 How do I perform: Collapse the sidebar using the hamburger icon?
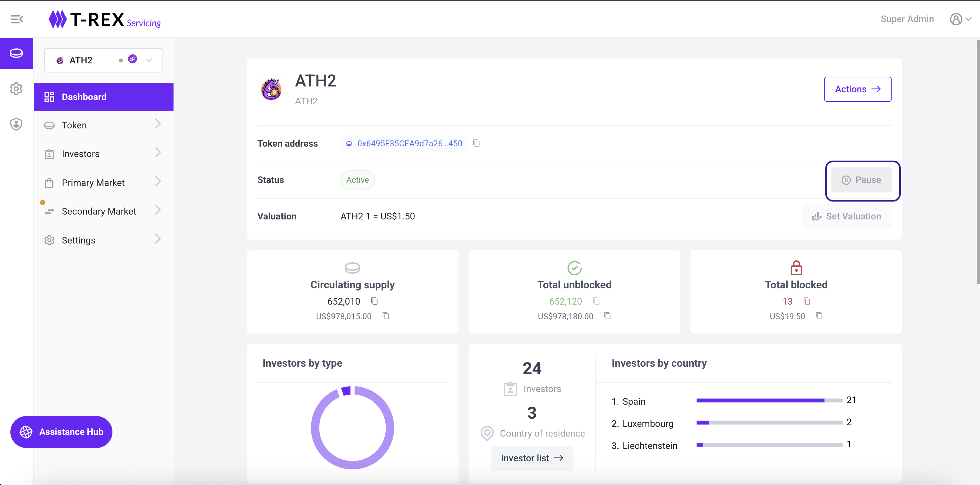pos(17,19)
